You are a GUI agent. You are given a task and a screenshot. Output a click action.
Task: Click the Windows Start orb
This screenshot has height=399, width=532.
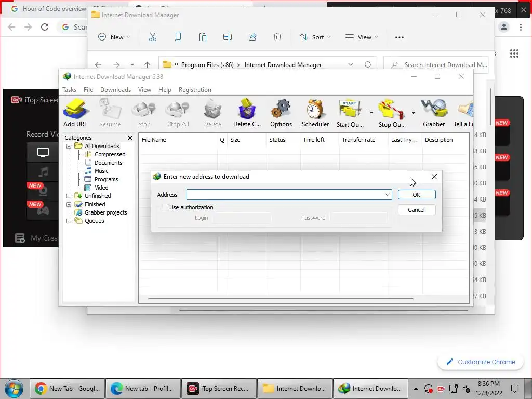tap(14, 389)
